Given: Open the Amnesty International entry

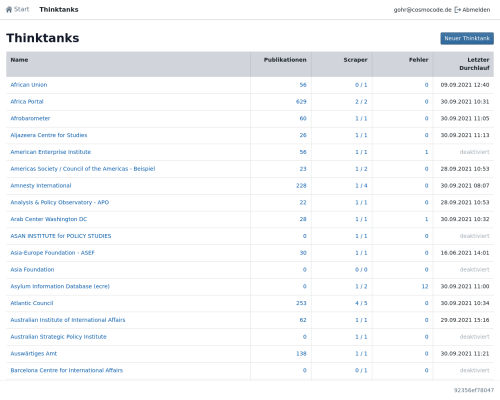Looking at the screenshot, I should (x=41, y=185).
